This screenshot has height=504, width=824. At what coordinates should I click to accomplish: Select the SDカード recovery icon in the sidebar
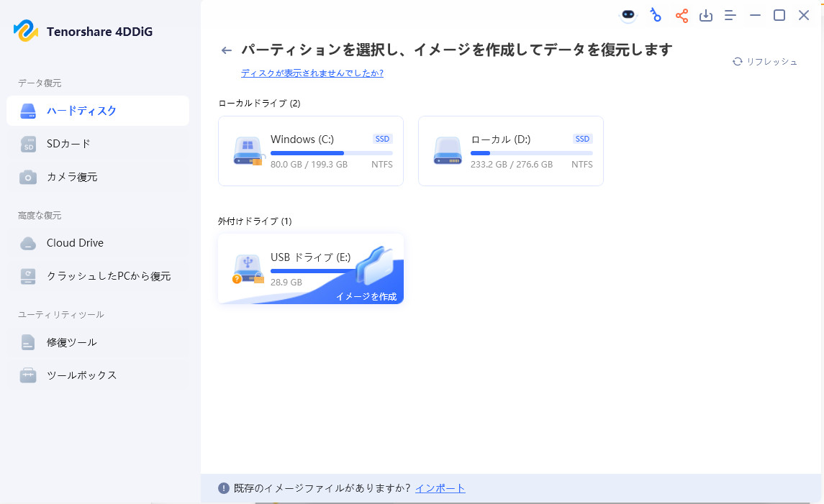point(27,144)
